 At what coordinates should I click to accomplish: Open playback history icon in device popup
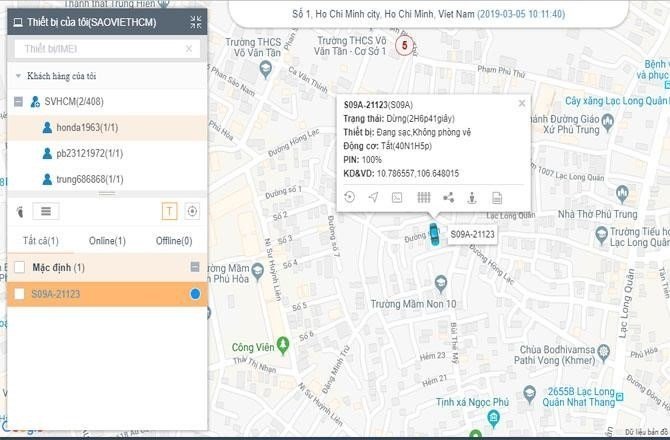(349, 198)
